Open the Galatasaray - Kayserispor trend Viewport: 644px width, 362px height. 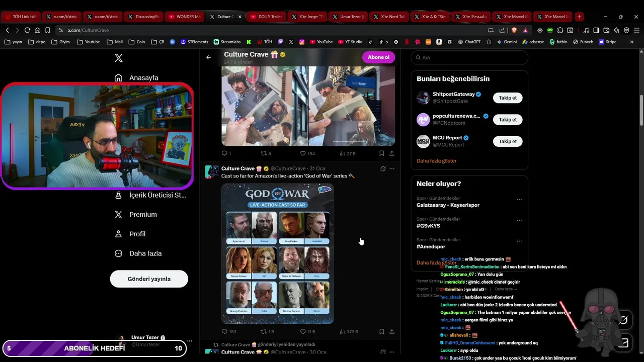448,205
